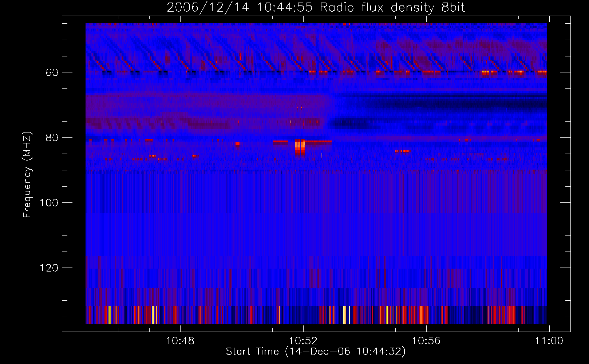Click the "Start Time (14-Dec-06 10:44:32)" label
This screenshot has width=589, height=364.
(316, 352)
